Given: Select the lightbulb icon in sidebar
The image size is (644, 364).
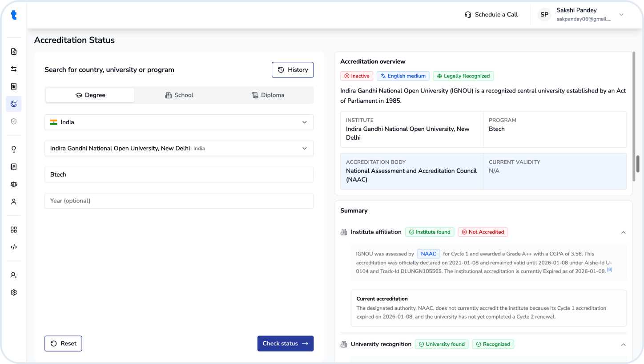Looking at the screenshot, I should click(14, 149).
